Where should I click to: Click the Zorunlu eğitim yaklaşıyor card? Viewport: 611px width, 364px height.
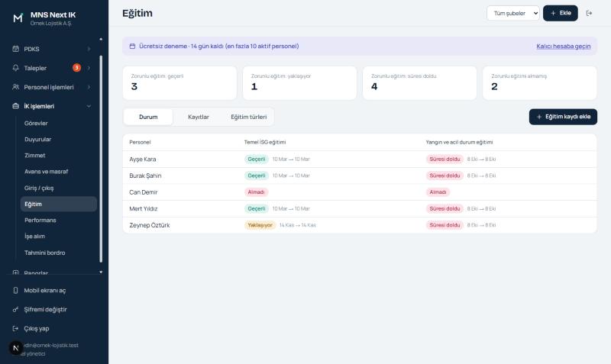click(x=299, y=83)
